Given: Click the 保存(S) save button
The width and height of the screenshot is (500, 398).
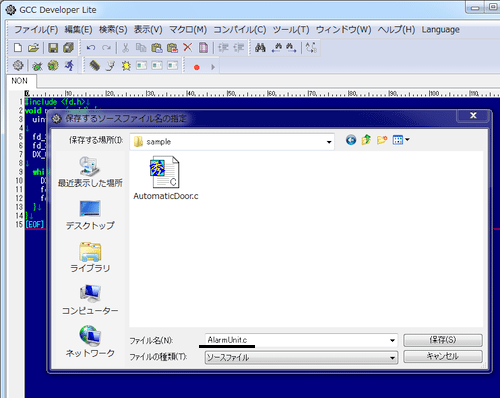Looking at the screenshot, I should [x=443, y=340].
